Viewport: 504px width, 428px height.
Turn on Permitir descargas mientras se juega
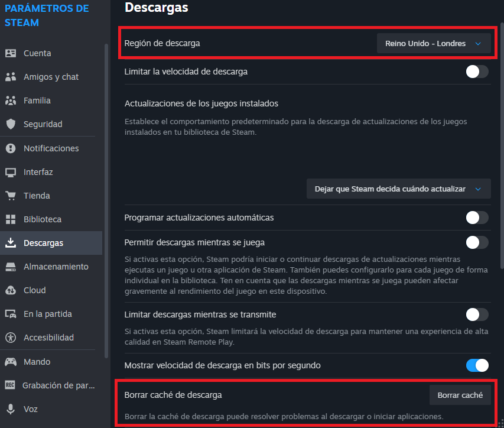[x=477, y=242]
